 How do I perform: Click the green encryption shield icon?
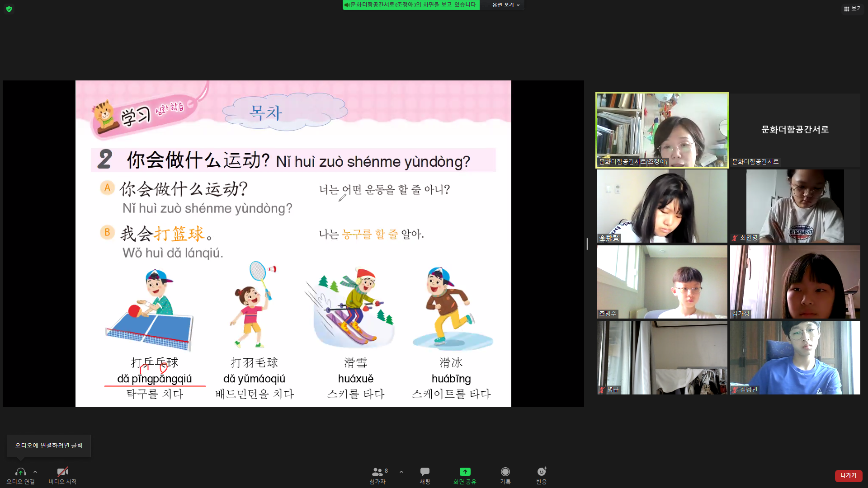tap(9, 9)
